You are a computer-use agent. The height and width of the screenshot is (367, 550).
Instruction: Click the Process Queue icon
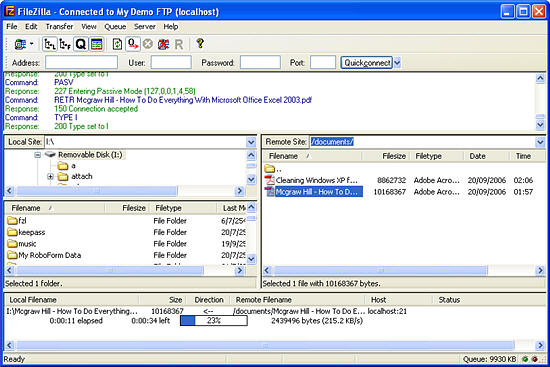pos(133,44)
